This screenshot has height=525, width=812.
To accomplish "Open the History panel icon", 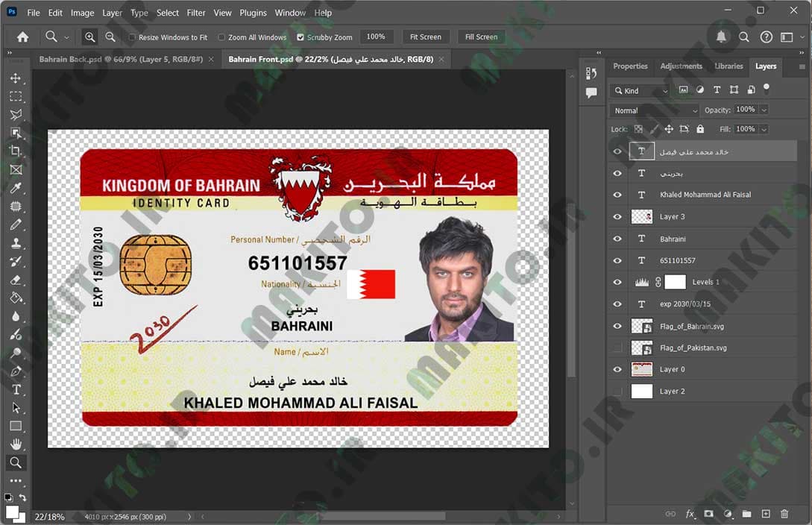I will (591, 73).
